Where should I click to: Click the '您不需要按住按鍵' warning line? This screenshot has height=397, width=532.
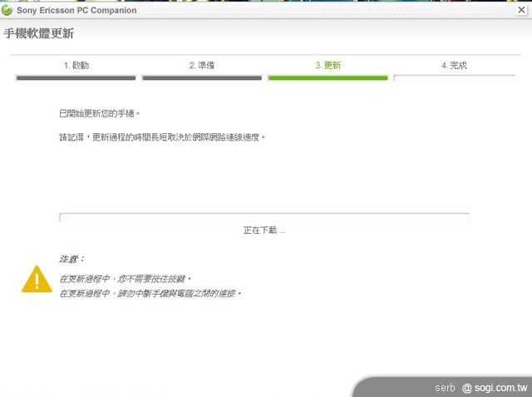pyautogui.click(x=126, y=279)
